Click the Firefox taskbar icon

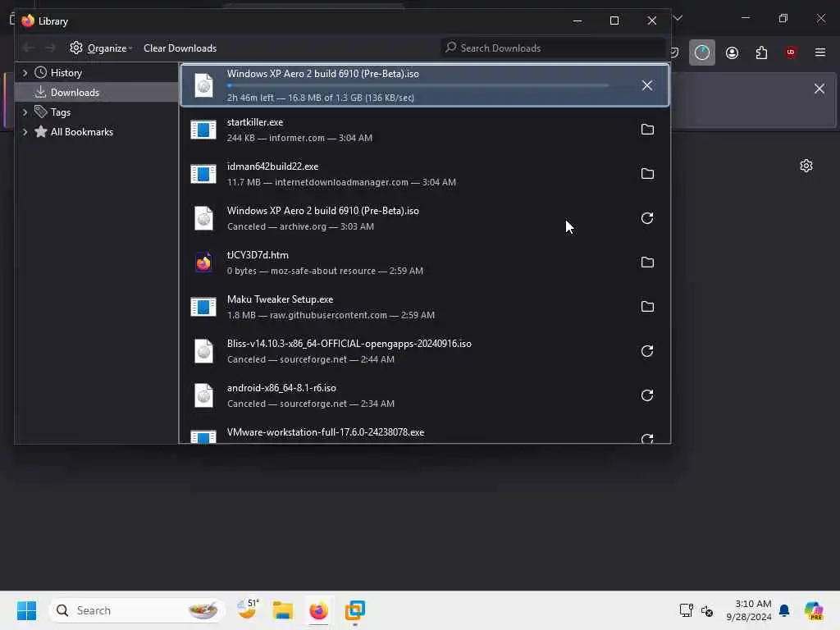coord(319,610)
